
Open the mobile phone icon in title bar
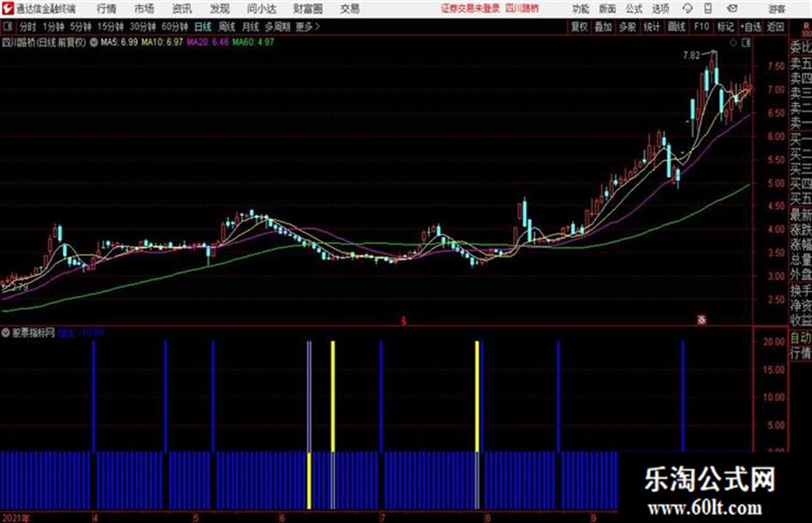click(708, 9)
